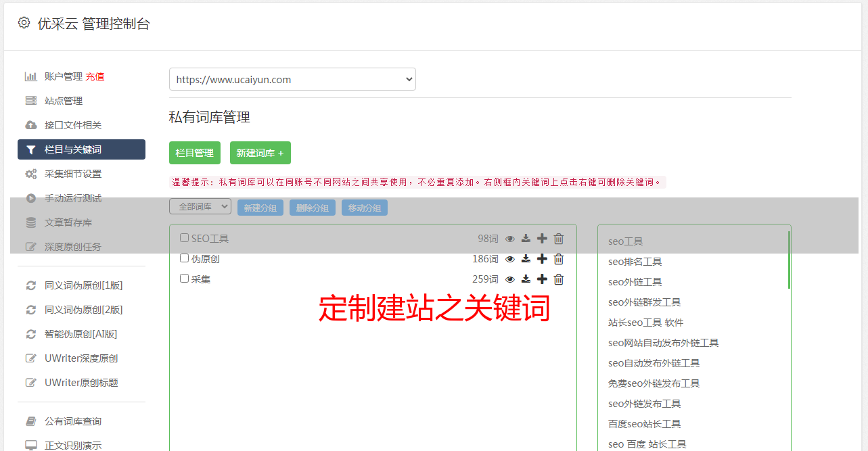Select keyword 站长seo工具 软件
This screenshot has width=868, height=451.
point(645,323)
